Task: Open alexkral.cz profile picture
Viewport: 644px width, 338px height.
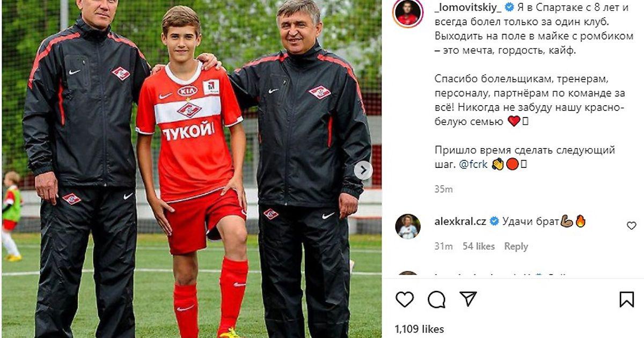Action: click(x=408, y=226)
